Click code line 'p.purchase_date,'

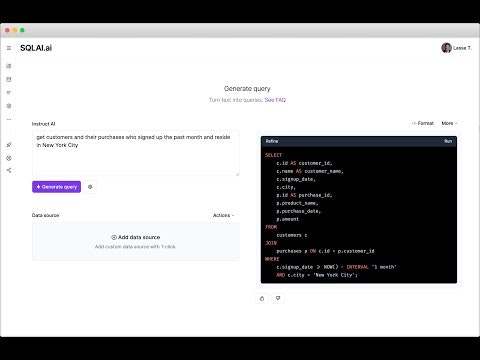[298, 211]
